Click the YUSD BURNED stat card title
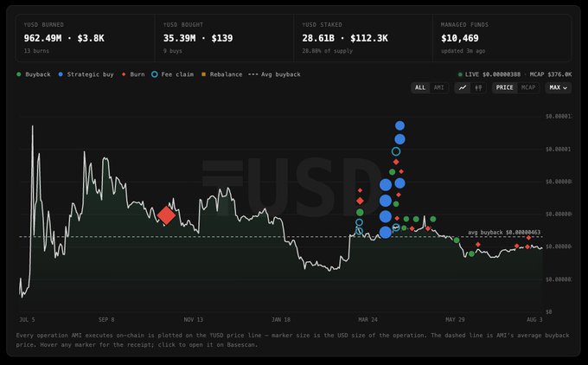 (x=43, y=25)
